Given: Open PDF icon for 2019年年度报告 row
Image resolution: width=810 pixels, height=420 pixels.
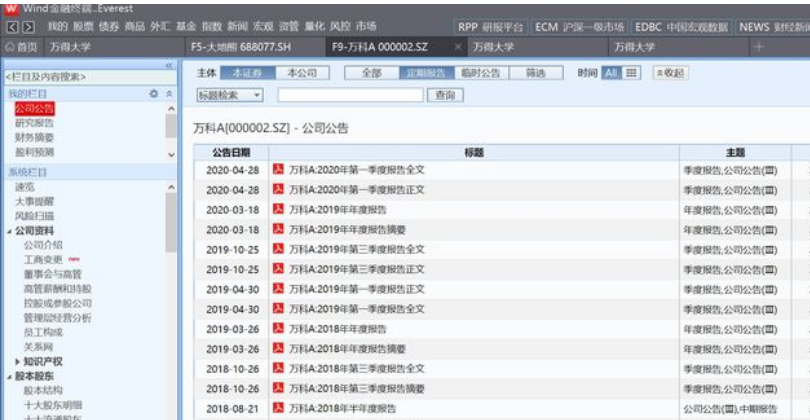Looking at the screenshot, I should tap(278, 209).
